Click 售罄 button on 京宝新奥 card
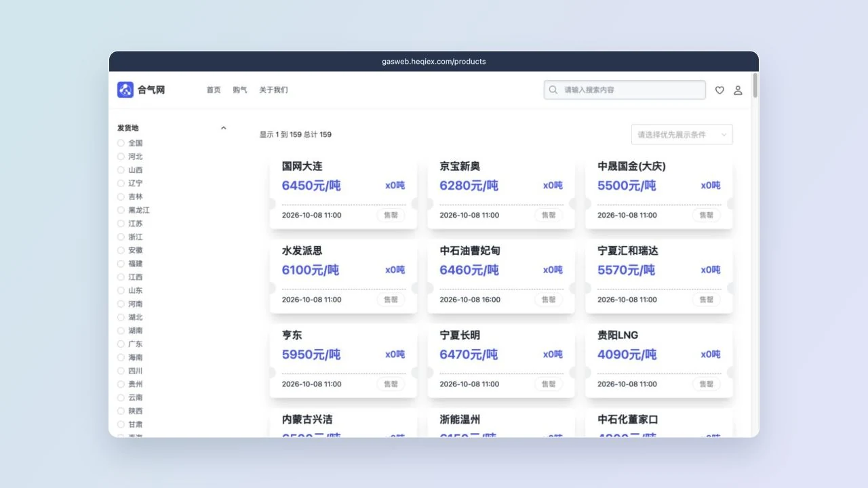Image resolution: width=868 pixels, height=488 pixels. point(549,215)
